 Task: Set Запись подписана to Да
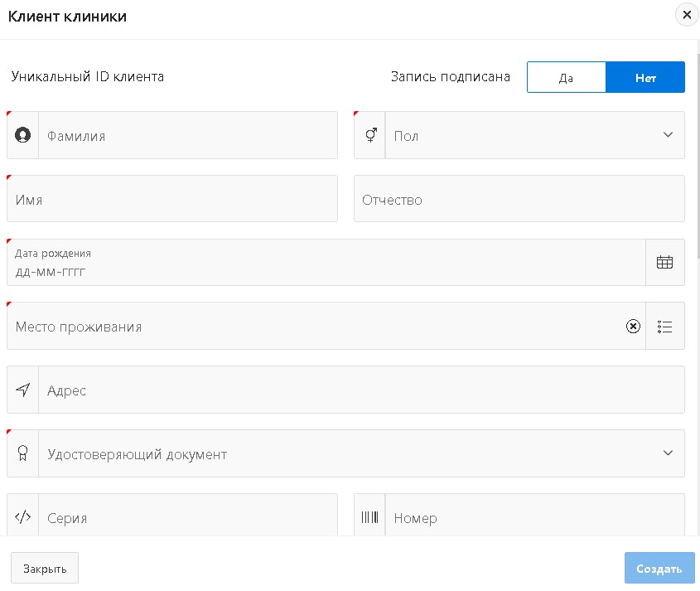(567, 78)
